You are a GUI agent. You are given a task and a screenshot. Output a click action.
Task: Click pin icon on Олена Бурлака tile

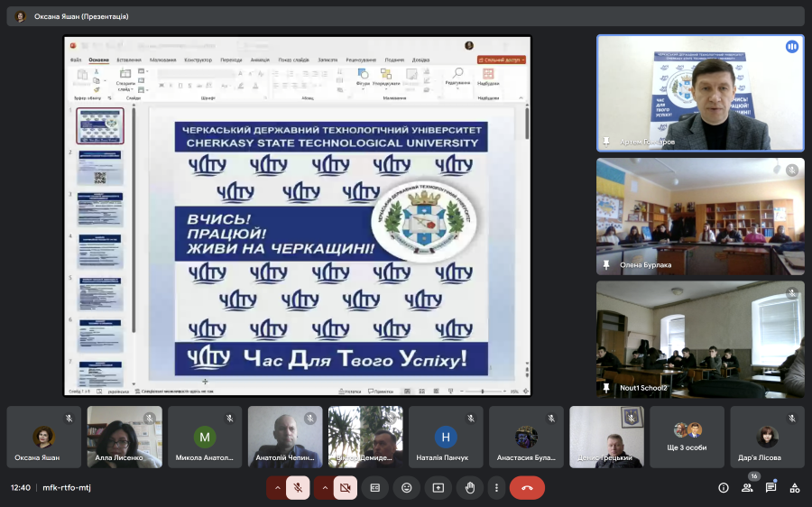(606, 264)
